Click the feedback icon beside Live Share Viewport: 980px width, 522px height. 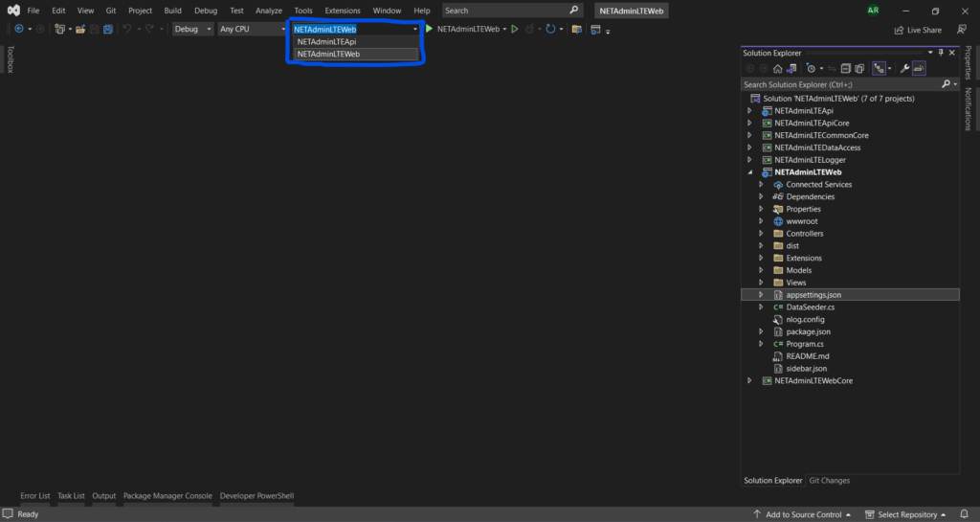pyautogui.click(x=962, y=30)
